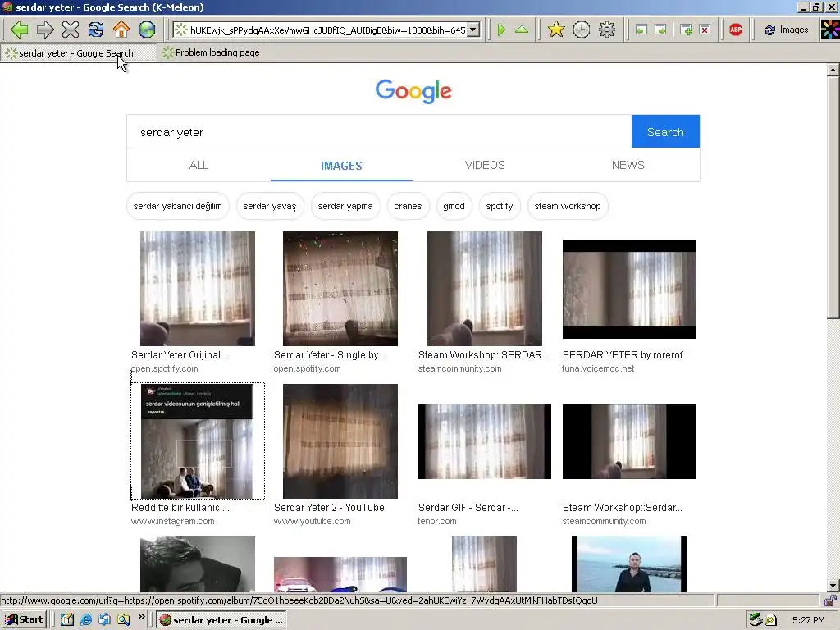Click 'tenor.com' source text
This screenshot has height=630, width=840.
(x=437, y=521)
